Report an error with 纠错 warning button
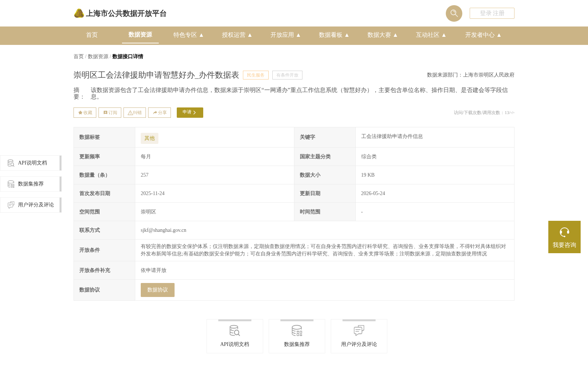588x368 pixels. point(135,113)
